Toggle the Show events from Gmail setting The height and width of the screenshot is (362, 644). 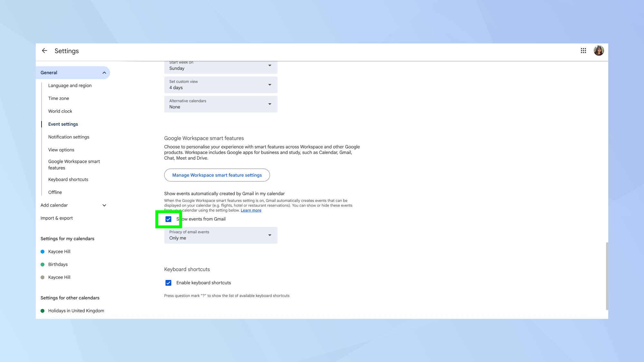point(168,219)
